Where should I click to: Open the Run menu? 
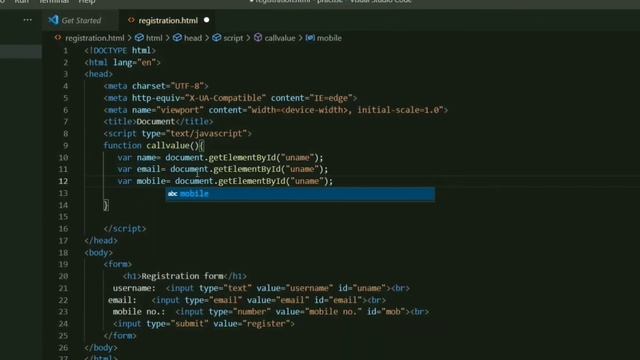22,2
